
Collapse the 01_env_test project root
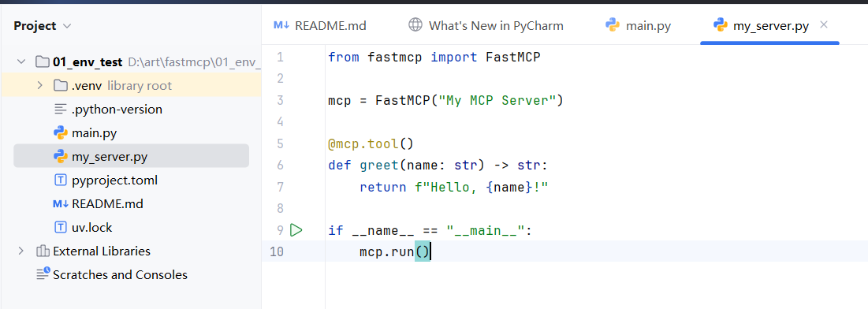tap(21, 62)
